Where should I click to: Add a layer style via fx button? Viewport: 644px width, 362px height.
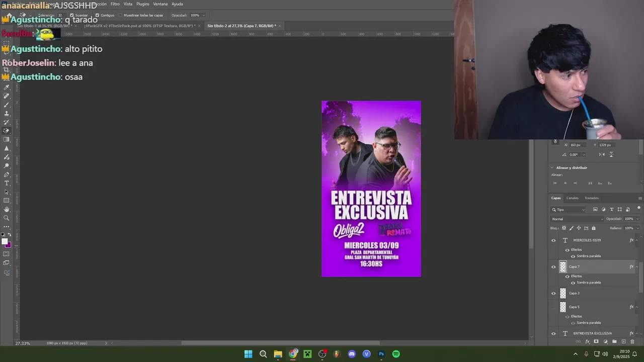[x=587, y=342]
